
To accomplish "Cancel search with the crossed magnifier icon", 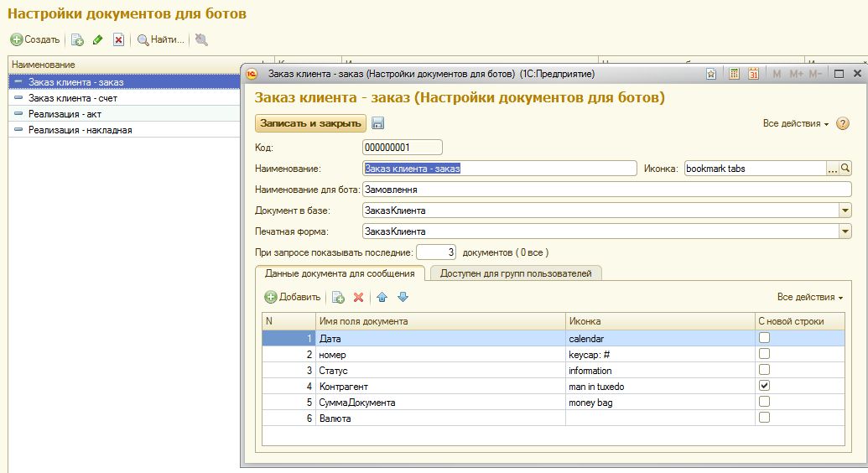I will click(201, 39).
